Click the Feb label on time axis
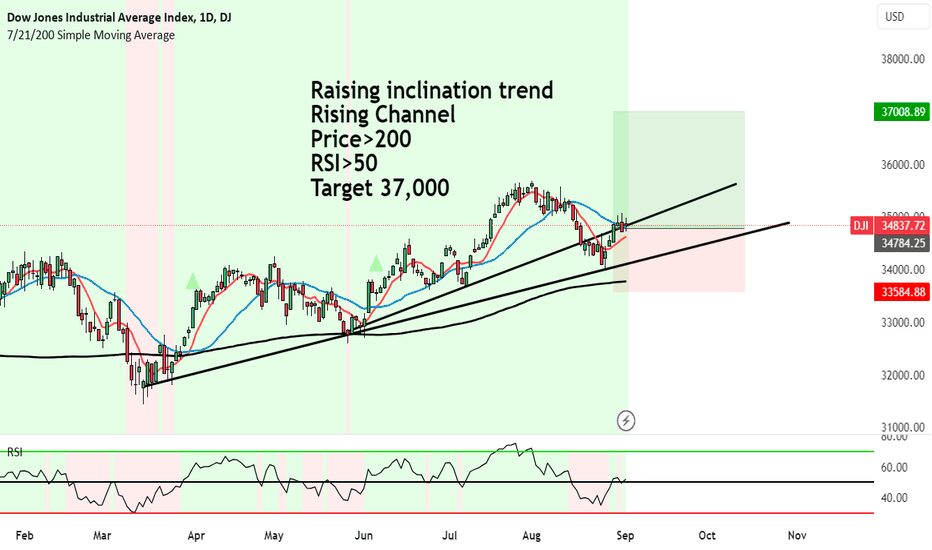The width and height of the screenshot is (932, 550). [24, 536]
